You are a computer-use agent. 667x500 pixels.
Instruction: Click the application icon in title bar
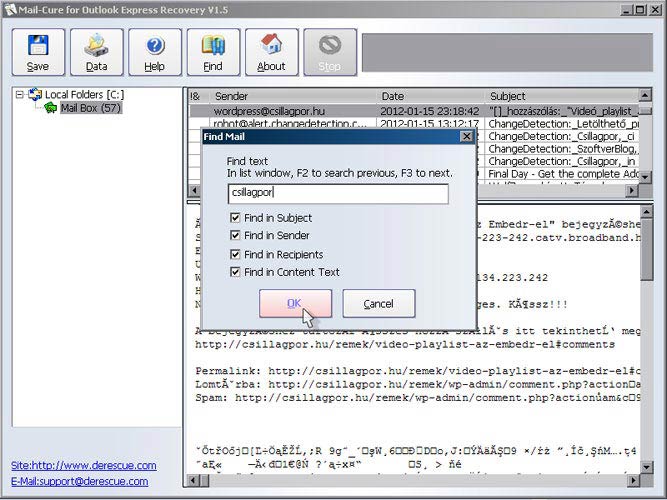(x=10, y=9)
